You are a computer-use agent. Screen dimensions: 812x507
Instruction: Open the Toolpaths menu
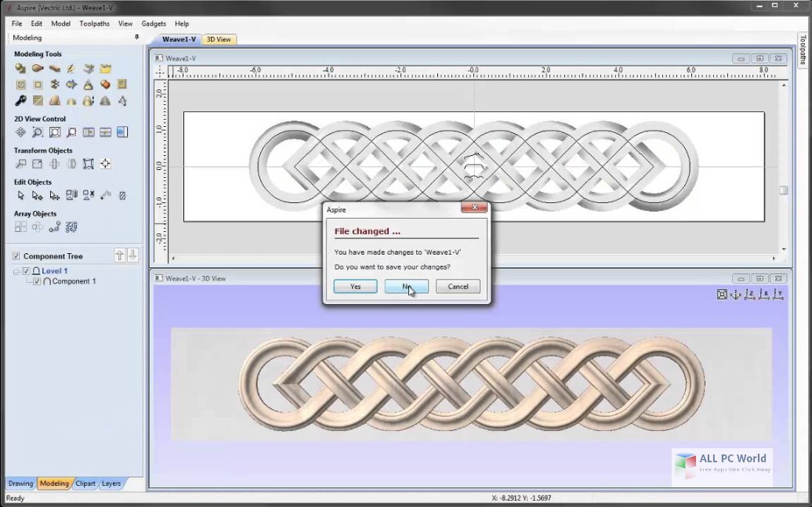(x=94, y=24)
